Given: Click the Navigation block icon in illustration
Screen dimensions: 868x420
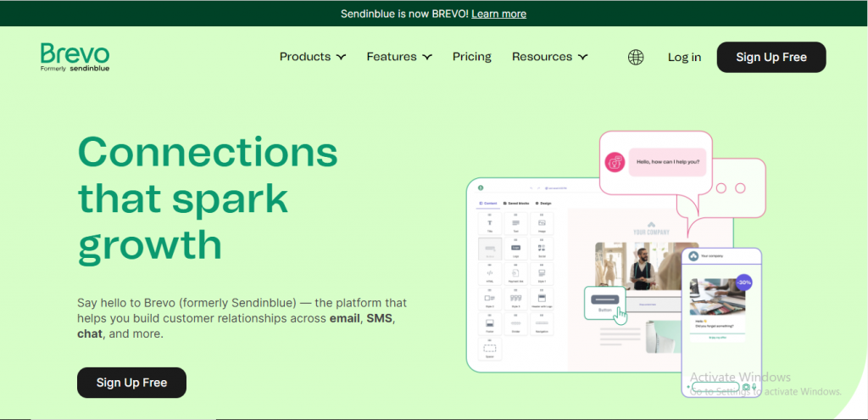Looking at the screenshot, I should pos(542,323).
